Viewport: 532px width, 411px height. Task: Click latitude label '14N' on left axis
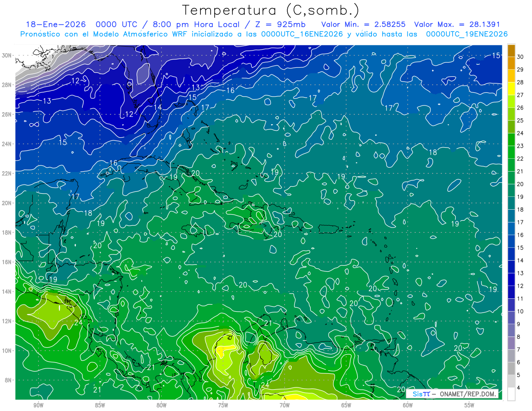(7, 291)
